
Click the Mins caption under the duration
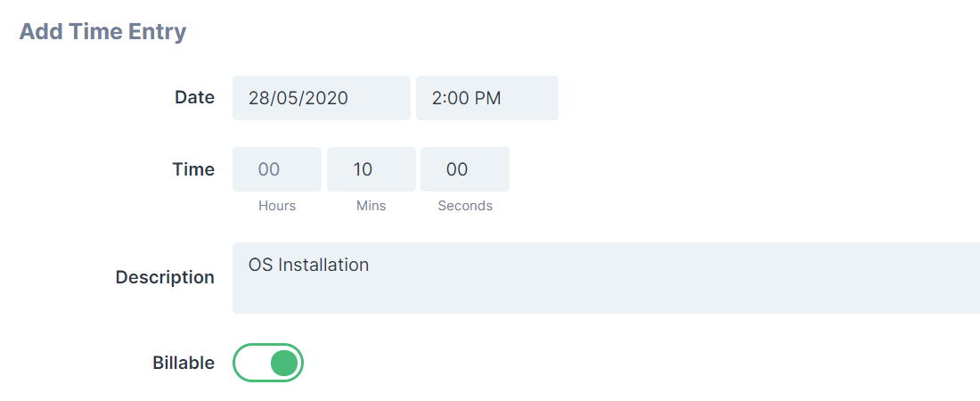pyautogui.click(x=371, y=206)
